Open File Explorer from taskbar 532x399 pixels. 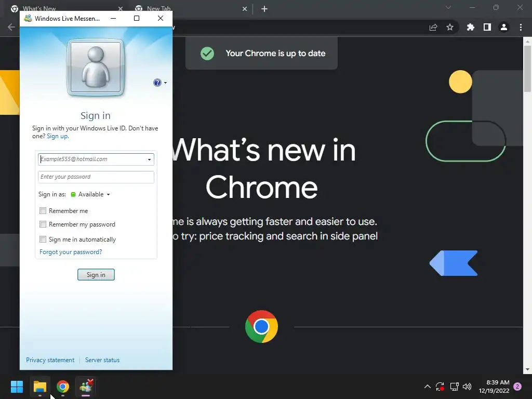point(39,387)
